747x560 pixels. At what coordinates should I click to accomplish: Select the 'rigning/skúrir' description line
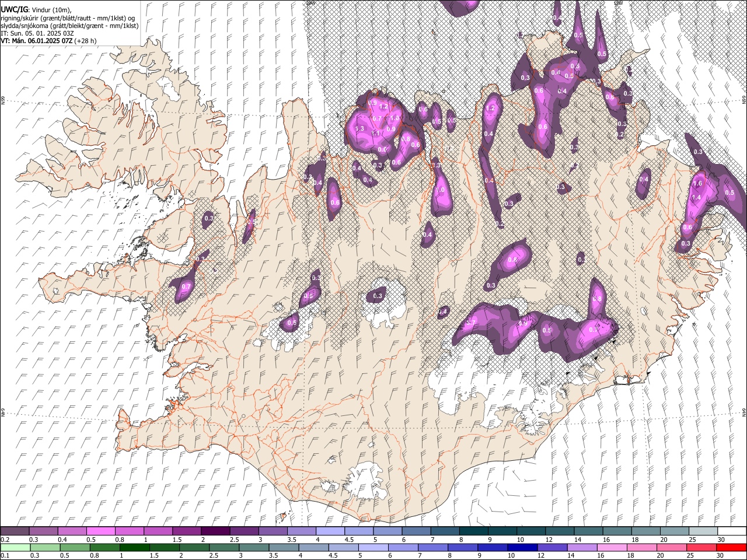[69, 17]
